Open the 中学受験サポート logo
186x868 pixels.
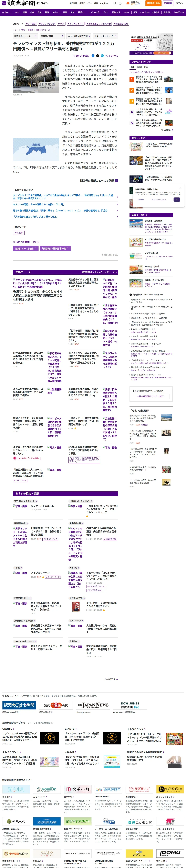[x=16, y=853]
